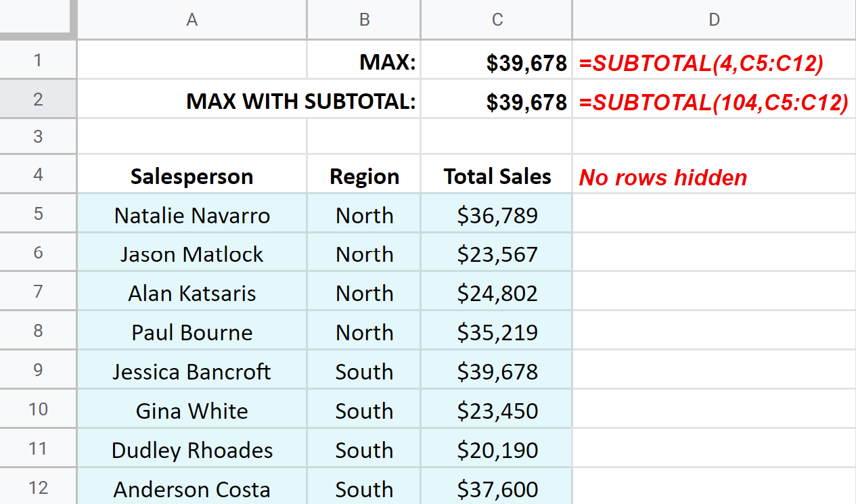Select the $23,567 sales cell
The image size is (856, 504).
point(497,252)
